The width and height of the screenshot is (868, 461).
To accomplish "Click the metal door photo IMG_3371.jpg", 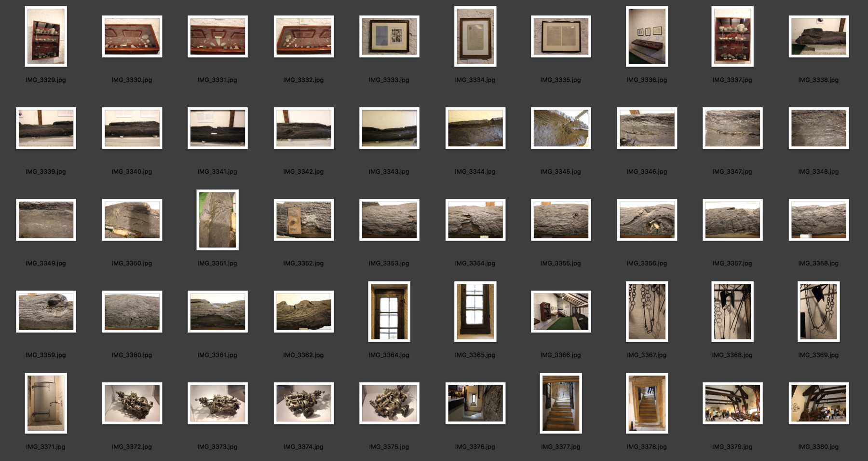I will click(x=46, y=404).
